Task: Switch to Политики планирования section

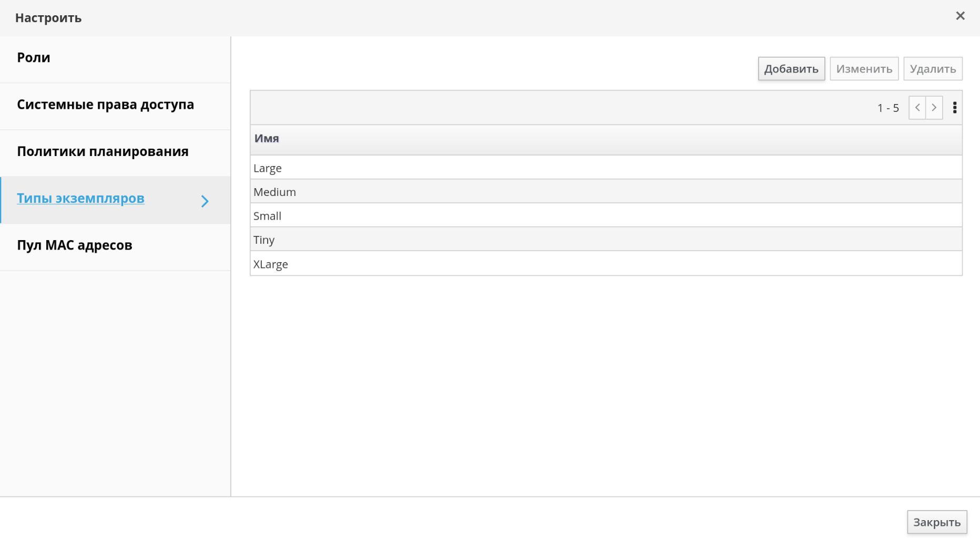Action: pos(103,151)
